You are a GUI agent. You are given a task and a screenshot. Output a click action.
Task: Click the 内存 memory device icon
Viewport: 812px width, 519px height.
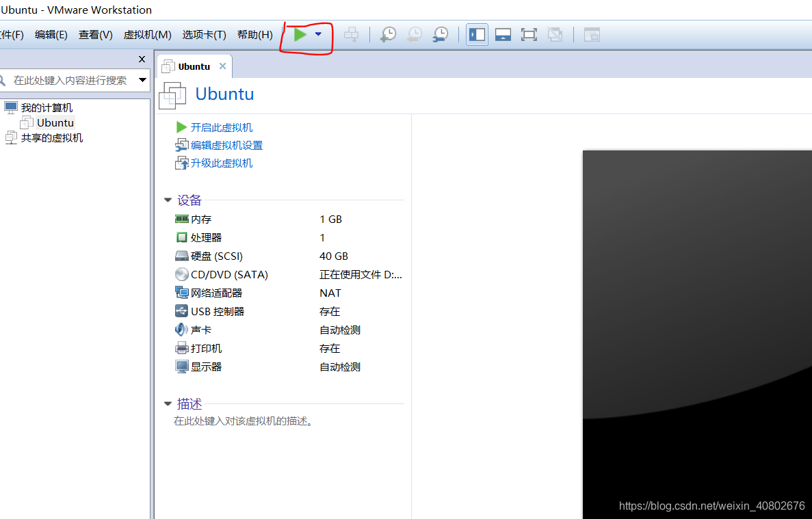coord(182,219)
